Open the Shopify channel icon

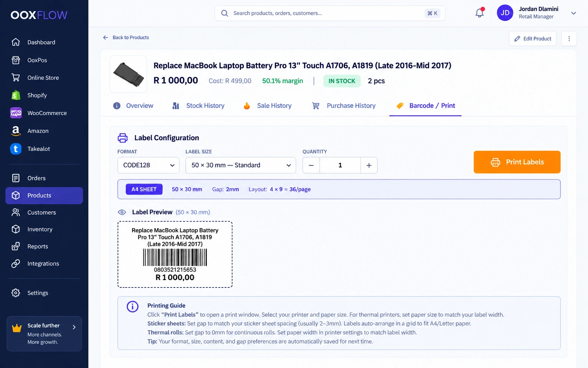point(16,95)
